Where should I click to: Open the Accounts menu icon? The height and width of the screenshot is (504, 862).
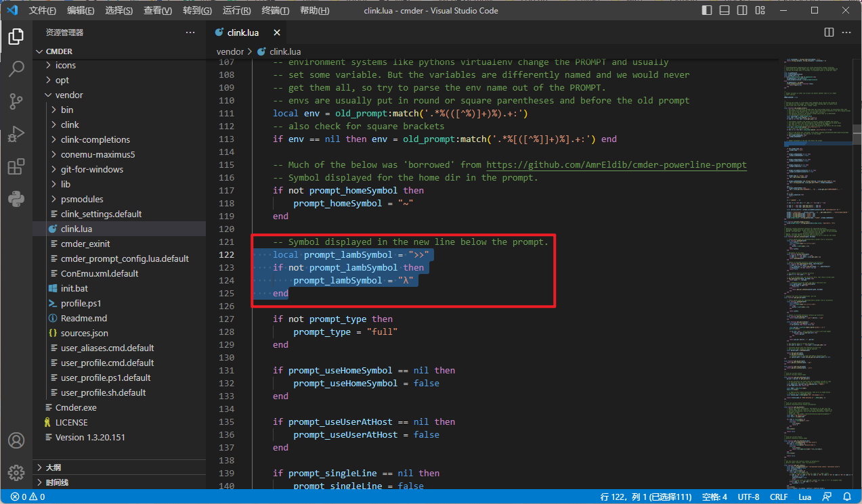point(16,440)
